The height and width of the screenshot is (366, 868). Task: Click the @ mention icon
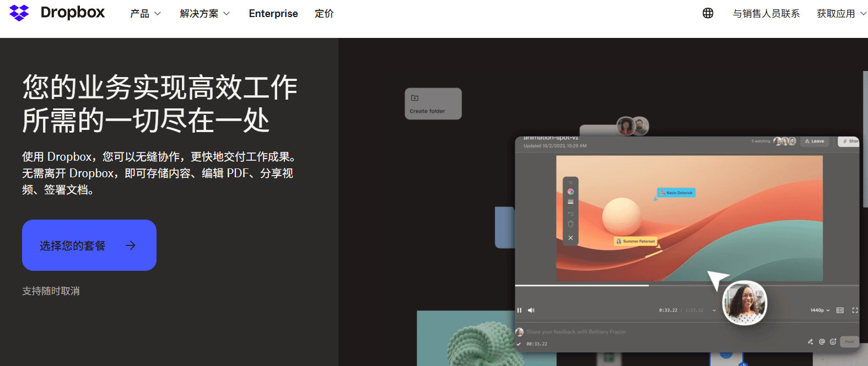(822, 342)
